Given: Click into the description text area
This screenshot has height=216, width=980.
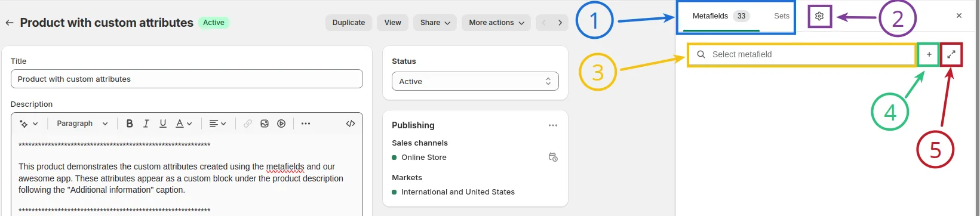Looking at the screenshot, I should click(x=187, y=176).
